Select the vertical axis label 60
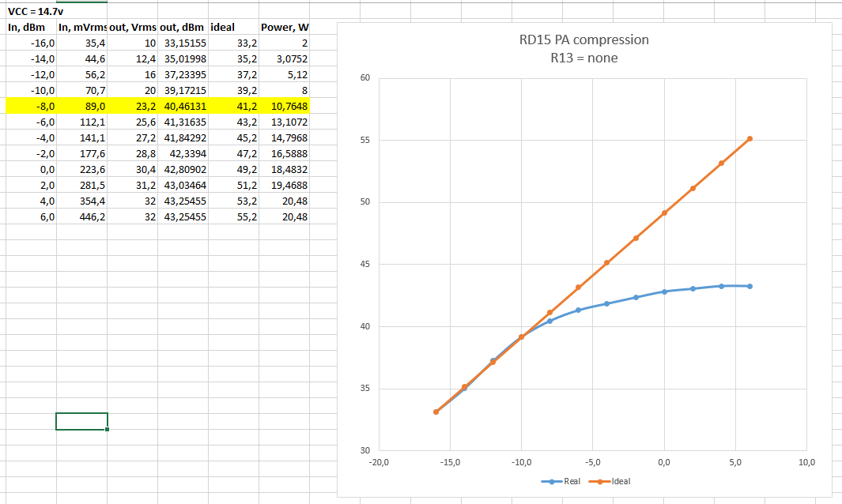The image size is (842, 504). [364, 77]
